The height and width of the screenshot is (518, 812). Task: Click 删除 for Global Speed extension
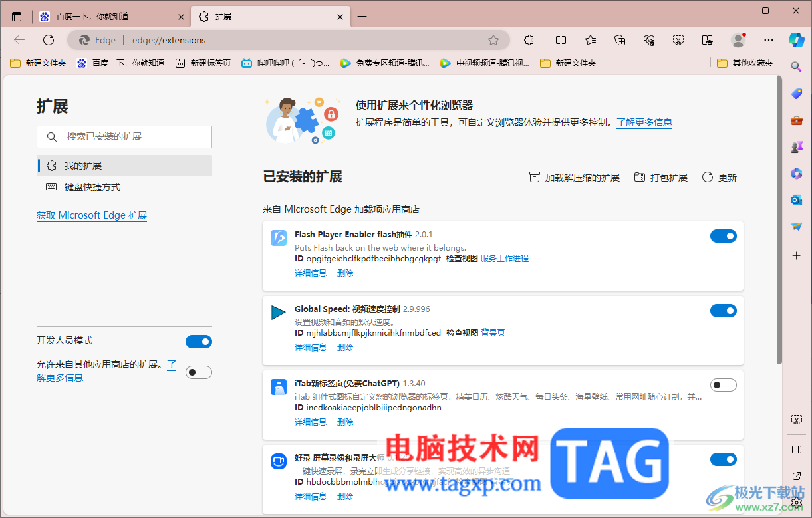[x=345, y=348]
